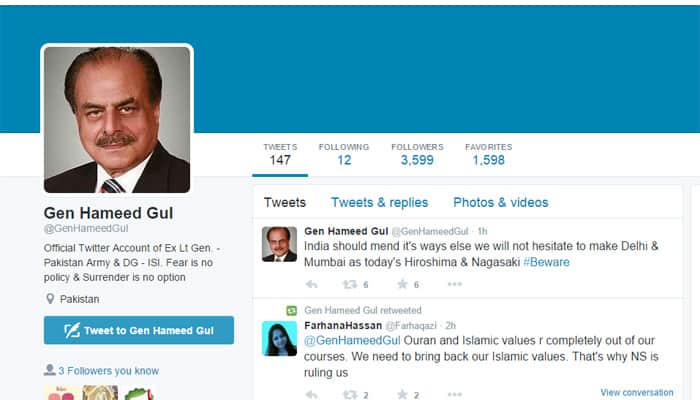Switch to Tweets & replies tab

(379, 203)
